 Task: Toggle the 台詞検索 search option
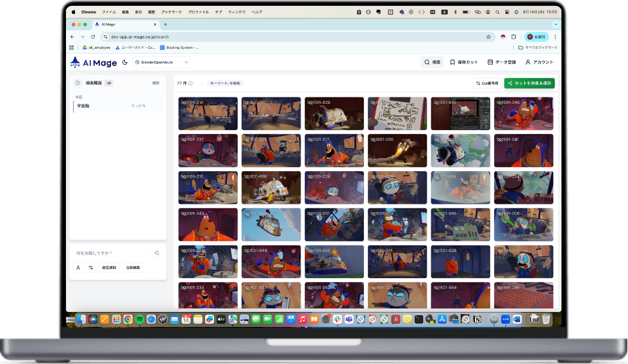coord(133,267)
